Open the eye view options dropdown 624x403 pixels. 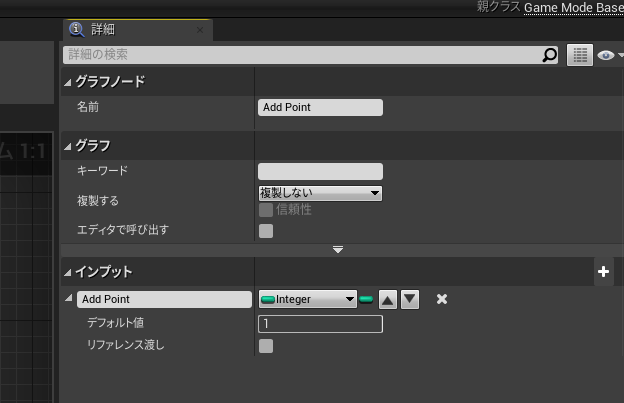click(x=610, y=55)
